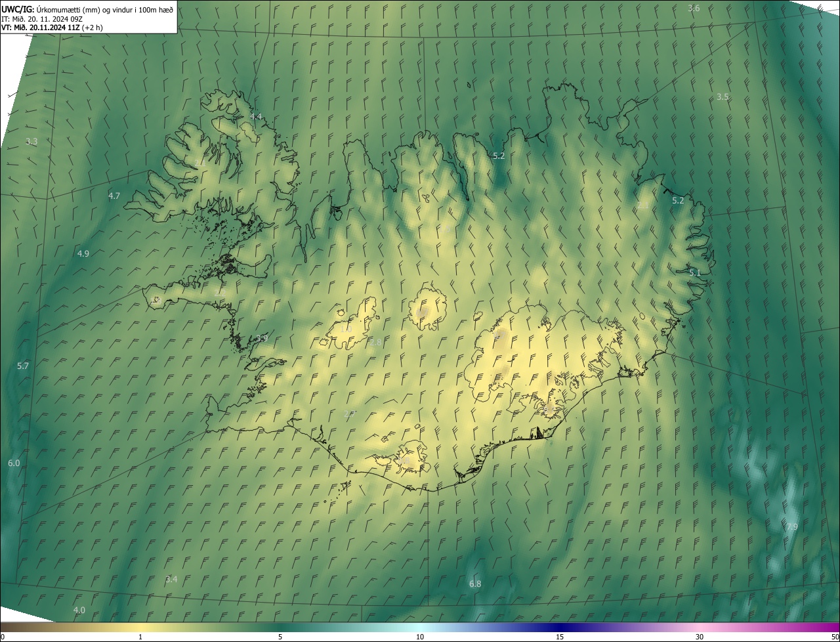Screen dimensions: 840x642
Task: Click the 4.0 precipitation value label
Action: [79, 610]
